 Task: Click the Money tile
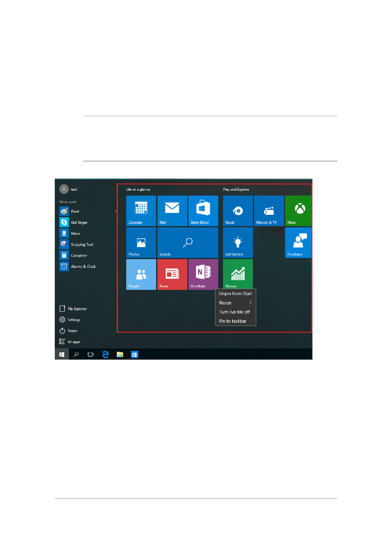pyautogui.click(x=238, y=274)
